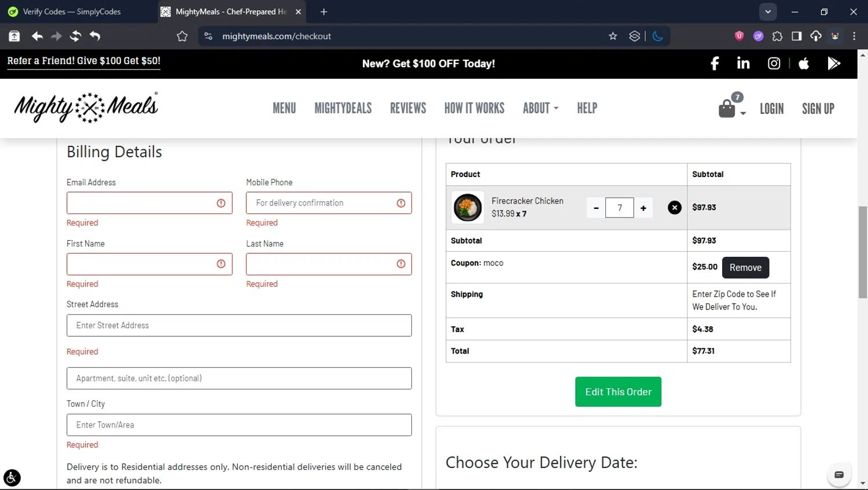This screenshot has width=868, height=490.
Task: Expand the ABOUT dropdown menu
Action: coord(540,108)
